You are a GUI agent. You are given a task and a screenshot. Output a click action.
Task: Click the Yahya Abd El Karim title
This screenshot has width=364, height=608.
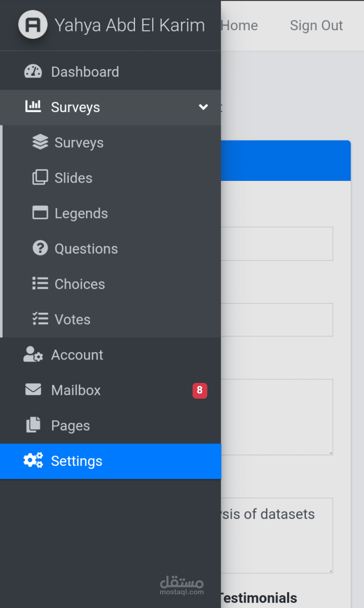tap(130, 25)
